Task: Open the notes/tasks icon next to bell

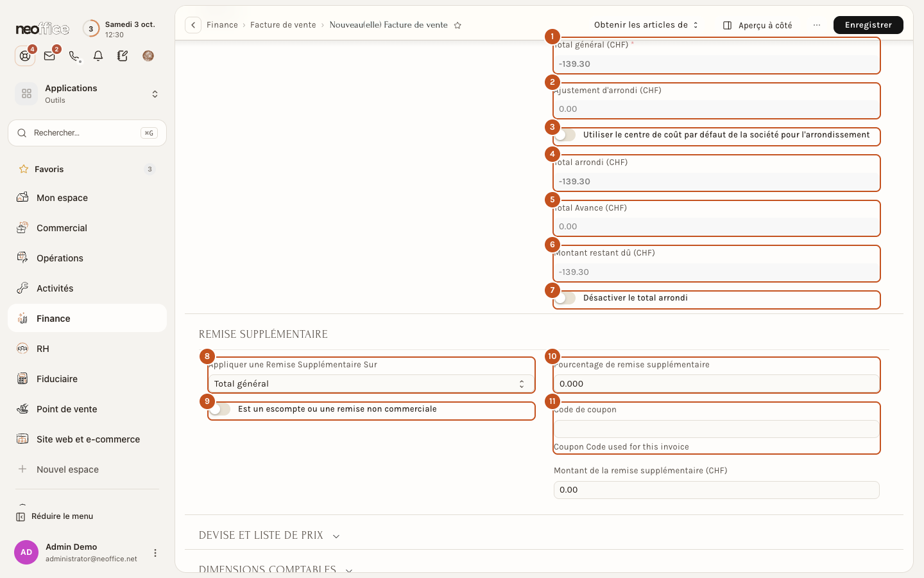Action: [123, 56]
